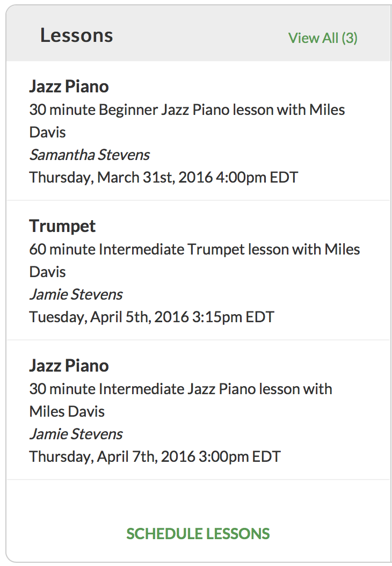The image size is (392, 566).
Task: Click the 4:00pm EDT lesson time
Action: 257,177
